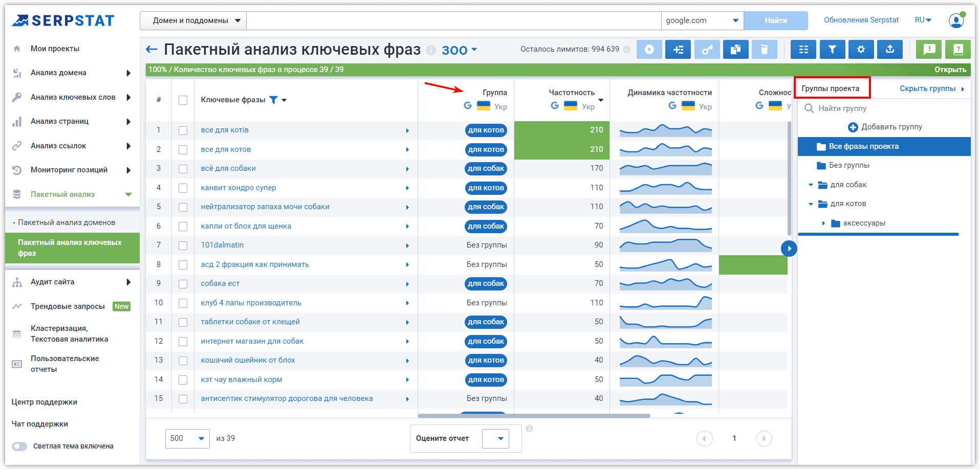
Task: Click the green feedback speech-bubble icon
Action: coord(929,50)
